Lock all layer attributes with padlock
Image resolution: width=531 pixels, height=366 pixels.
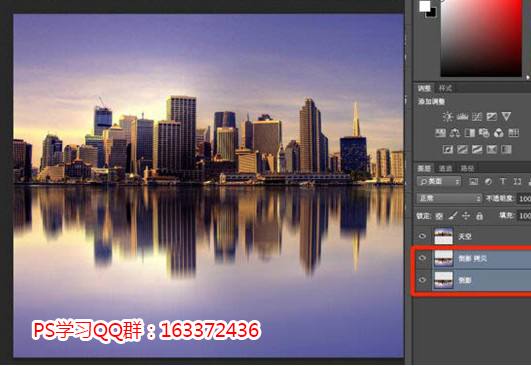coord(480,216)
